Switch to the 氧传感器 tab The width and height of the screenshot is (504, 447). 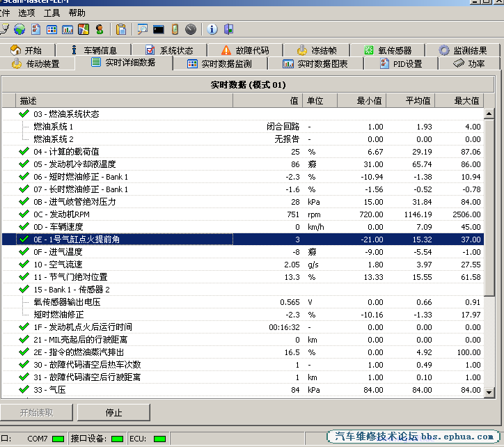tap(388, 51)
